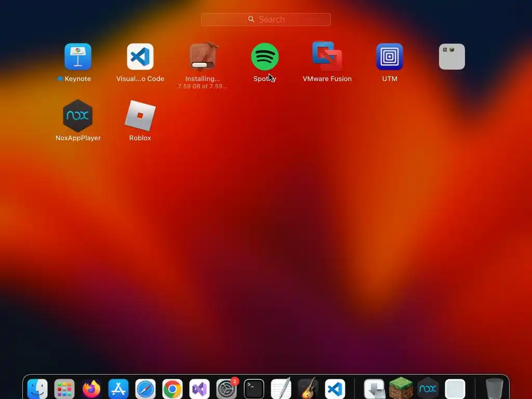Click the "Keynote" label text
Screen dimensions: 532x399
pos(78,79)
